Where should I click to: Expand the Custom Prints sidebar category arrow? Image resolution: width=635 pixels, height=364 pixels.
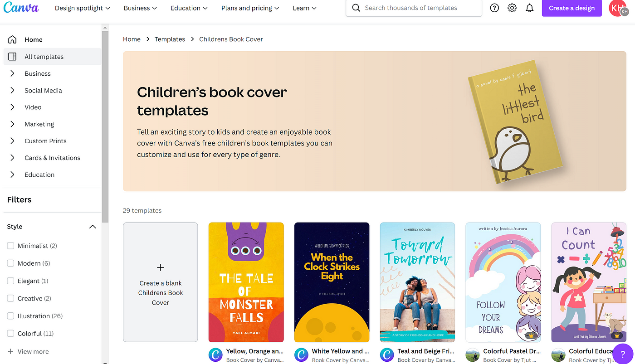12,141
